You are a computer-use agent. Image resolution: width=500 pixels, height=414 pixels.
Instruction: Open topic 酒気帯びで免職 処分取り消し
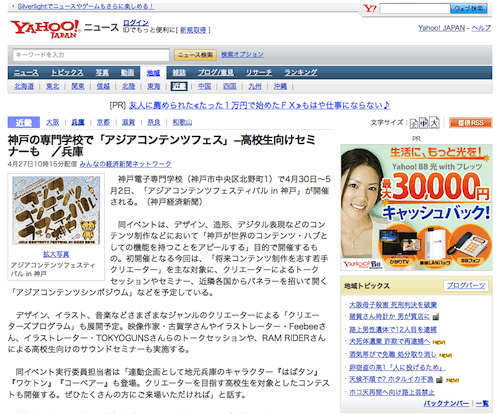coord(393,354)
